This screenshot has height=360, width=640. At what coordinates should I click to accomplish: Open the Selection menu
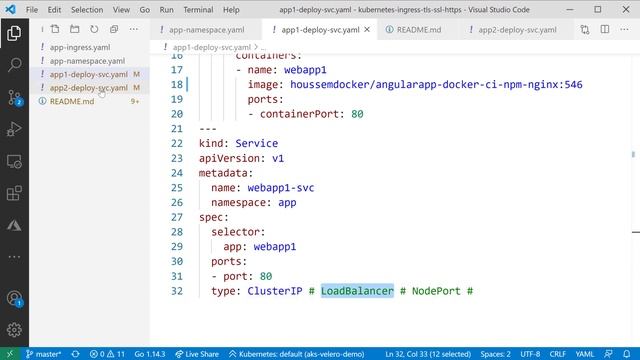point(87,10)
